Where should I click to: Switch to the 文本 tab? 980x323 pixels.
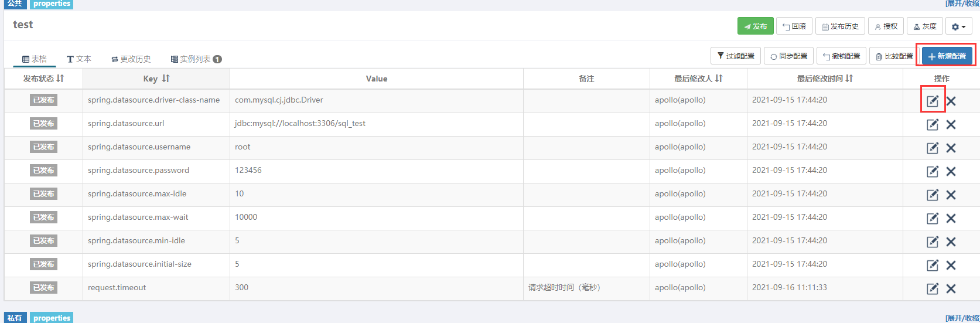(79, 59)
